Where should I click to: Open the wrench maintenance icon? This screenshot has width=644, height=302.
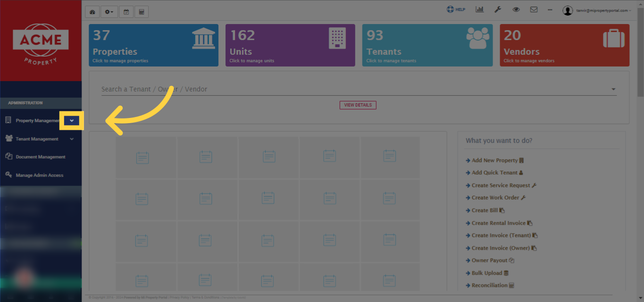498,9
